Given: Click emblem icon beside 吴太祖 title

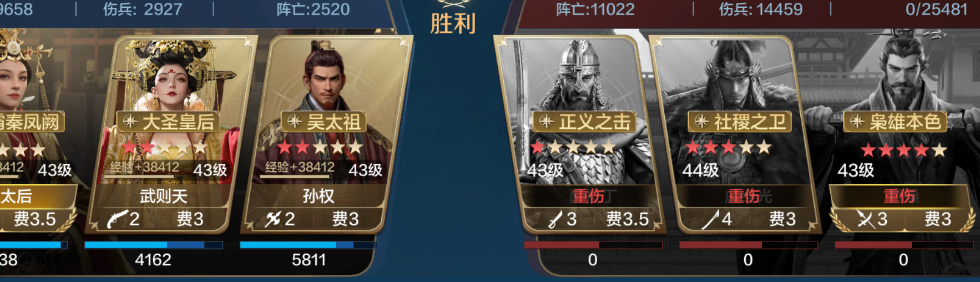Looking at the screenshot, I should tap(295, 122).
